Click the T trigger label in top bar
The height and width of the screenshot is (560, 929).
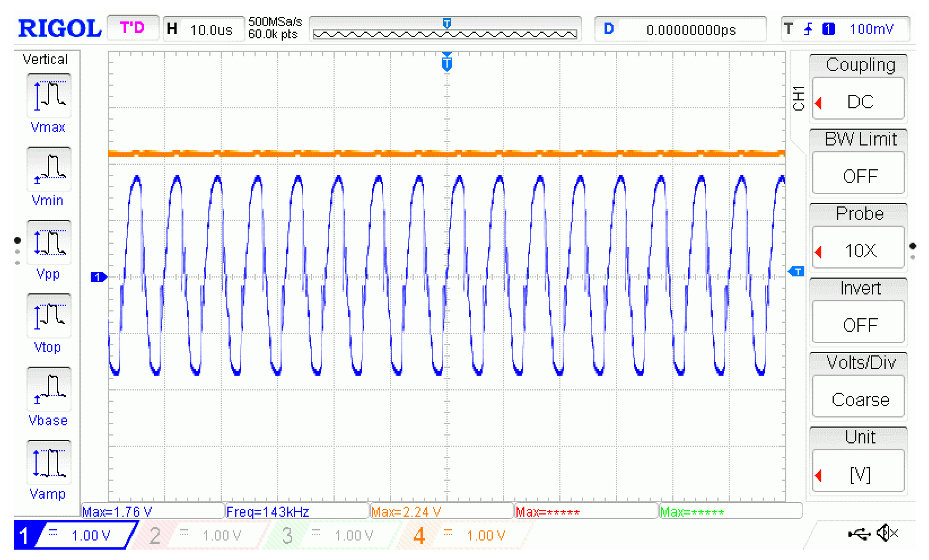click(789, 29)
